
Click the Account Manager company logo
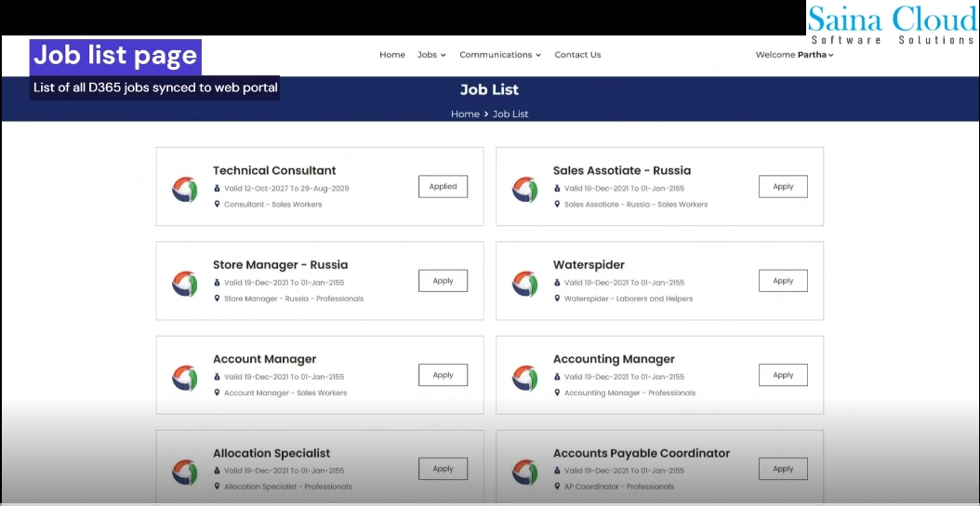[x=184, y=378]
